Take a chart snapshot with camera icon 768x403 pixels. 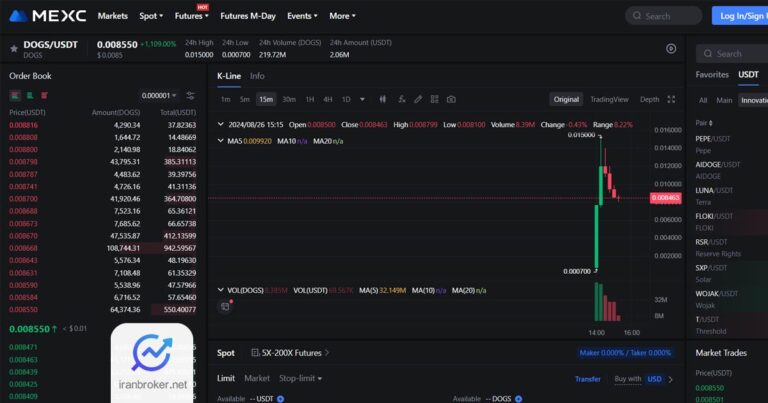451,99
